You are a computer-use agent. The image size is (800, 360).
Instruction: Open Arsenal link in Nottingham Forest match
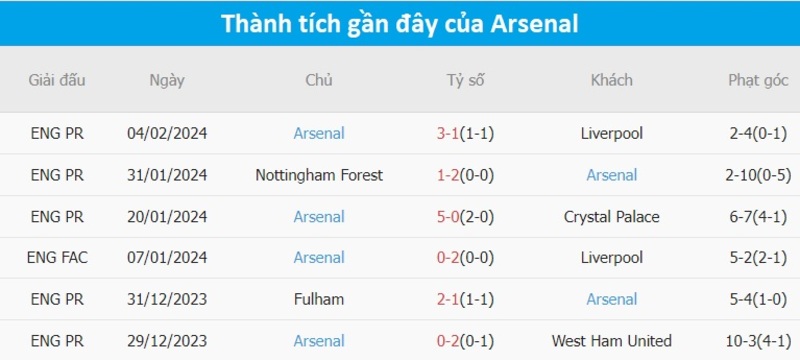click(x=611, y=175)
